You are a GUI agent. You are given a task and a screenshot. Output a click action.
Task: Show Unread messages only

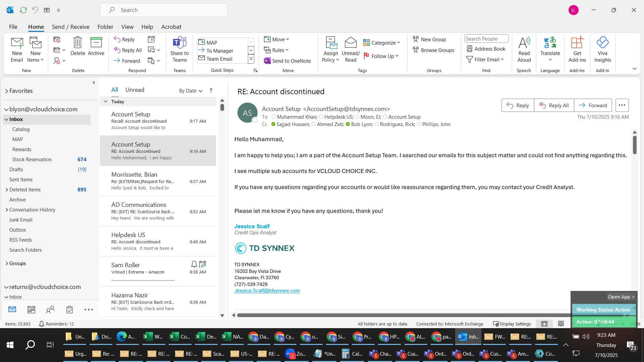pos(135,90)
